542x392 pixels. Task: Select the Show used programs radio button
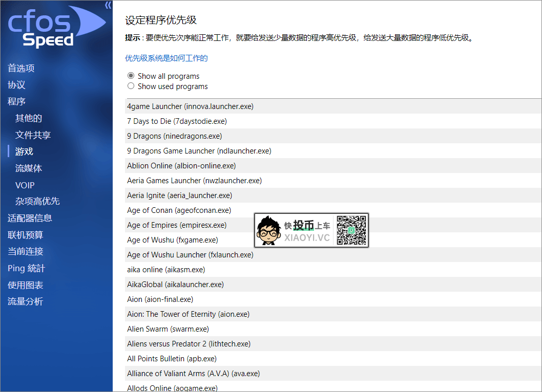pyautogui.click(x=131, y=86)
